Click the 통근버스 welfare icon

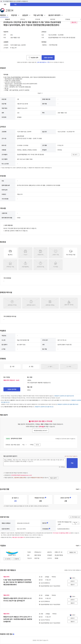pyautogui.click(x=10, y=253)
